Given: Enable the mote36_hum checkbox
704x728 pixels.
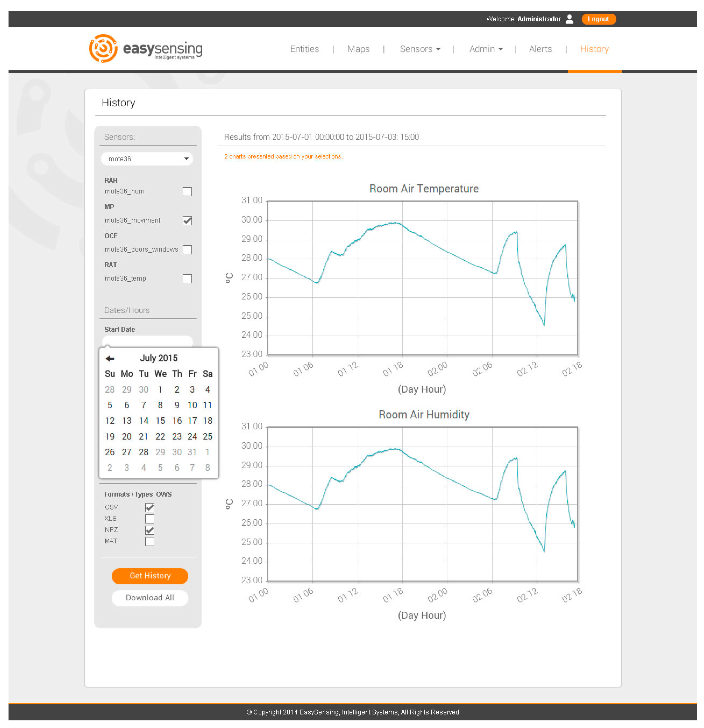Looking at the screenshot, I should [187, 192].
